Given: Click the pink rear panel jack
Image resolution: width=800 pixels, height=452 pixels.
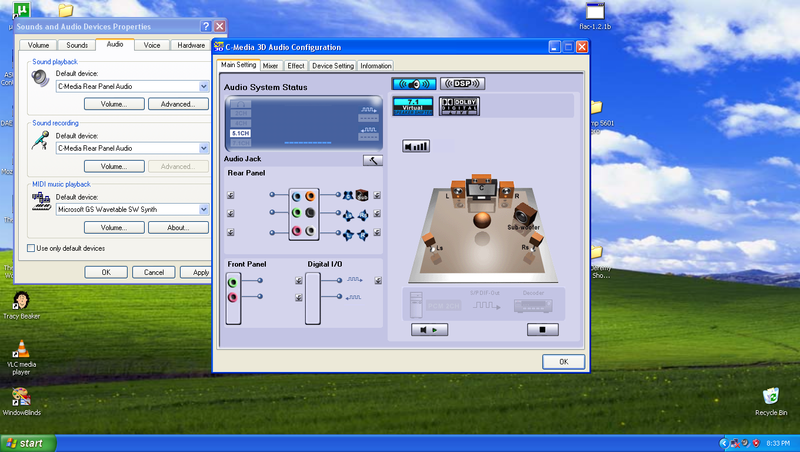Looking at the screenshot, I should point(296,231).
